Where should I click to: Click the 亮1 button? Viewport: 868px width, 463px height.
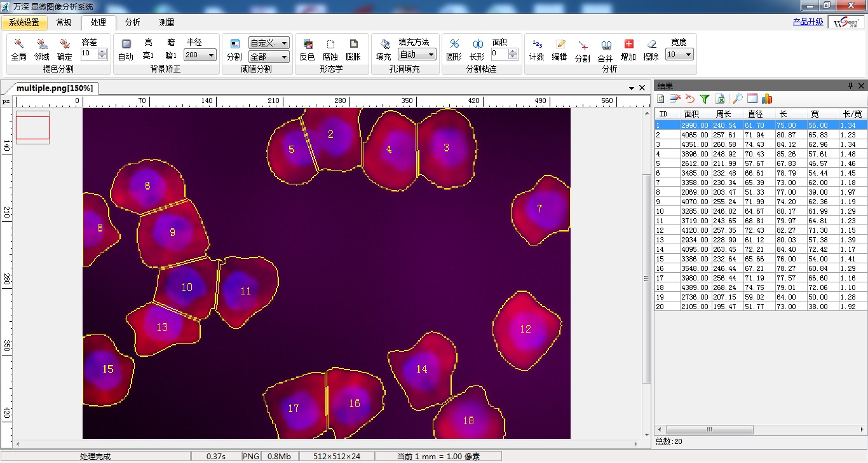coord(148,56)
